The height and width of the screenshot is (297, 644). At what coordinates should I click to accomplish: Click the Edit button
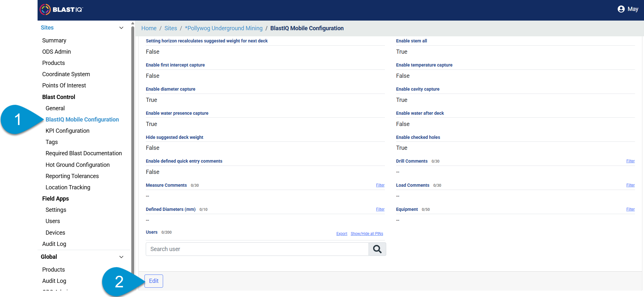[x=154, y=281]
